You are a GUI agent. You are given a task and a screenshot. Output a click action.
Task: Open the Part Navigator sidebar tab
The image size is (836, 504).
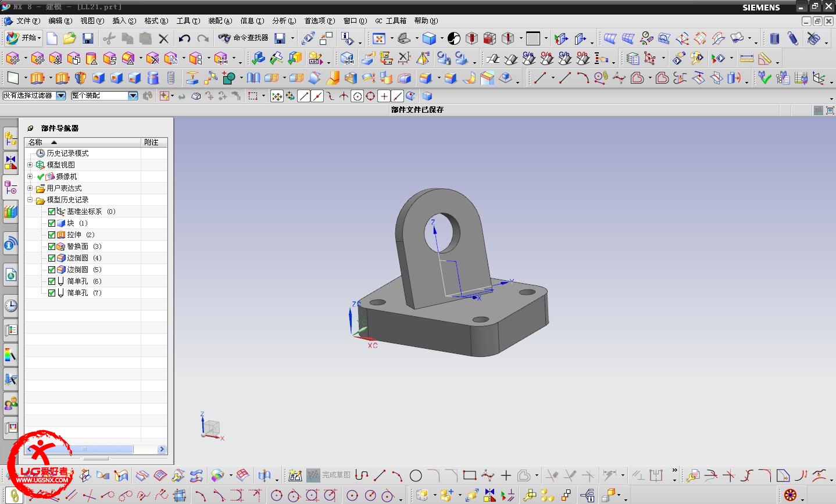10,187
